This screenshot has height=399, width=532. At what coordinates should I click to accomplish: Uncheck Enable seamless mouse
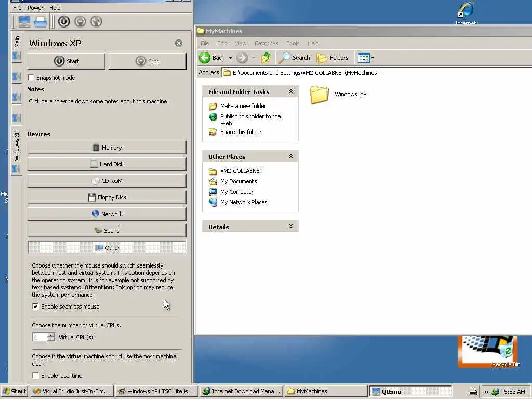(35, 307)
